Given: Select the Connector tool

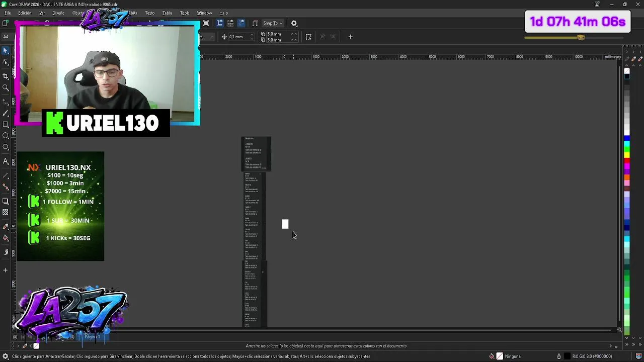Looking at the screenshot, I should pyautogui.click(x=6, y=187).
